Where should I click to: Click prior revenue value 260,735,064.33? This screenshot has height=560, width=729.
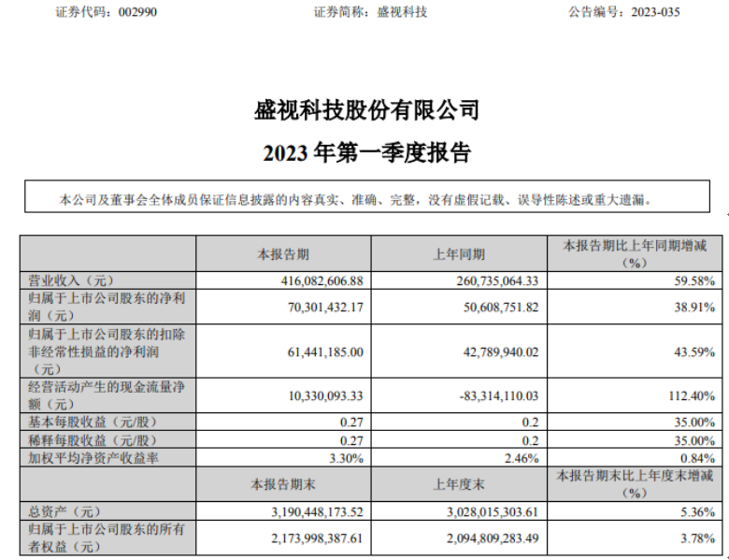[x=498, y=280]
